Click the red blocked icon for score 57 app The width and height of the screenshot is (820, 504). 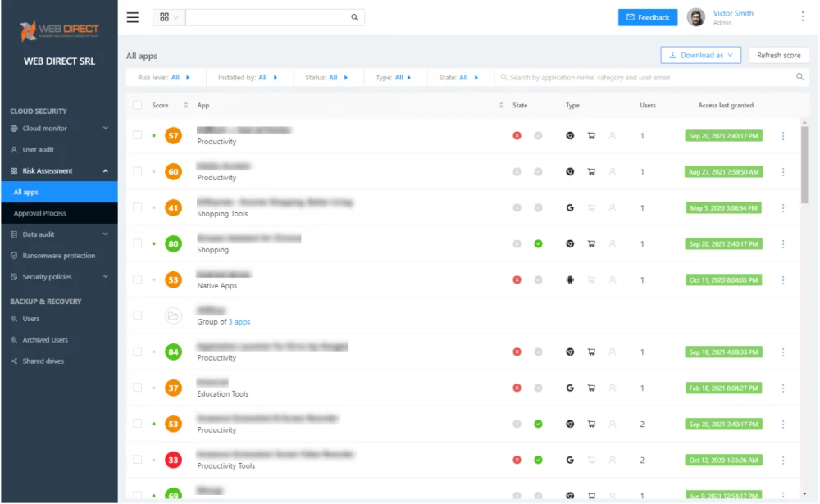pyautogui.click(x=517, y=136)
